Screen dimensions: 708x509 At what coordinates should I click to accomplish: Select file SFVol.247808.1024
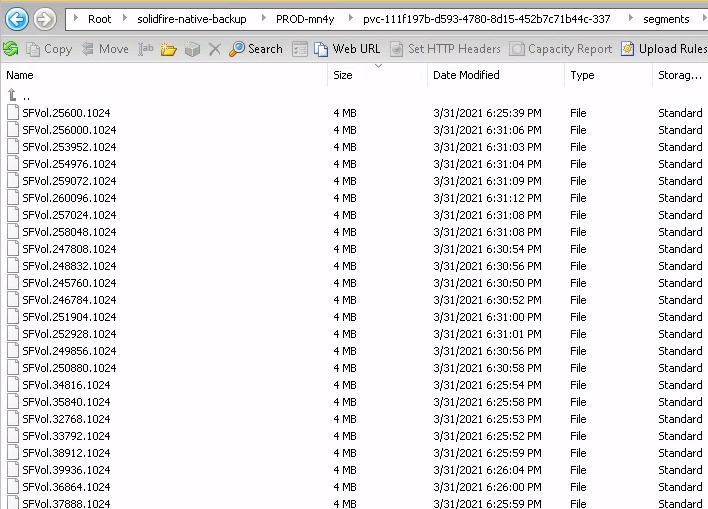click(x=69, y=249)
